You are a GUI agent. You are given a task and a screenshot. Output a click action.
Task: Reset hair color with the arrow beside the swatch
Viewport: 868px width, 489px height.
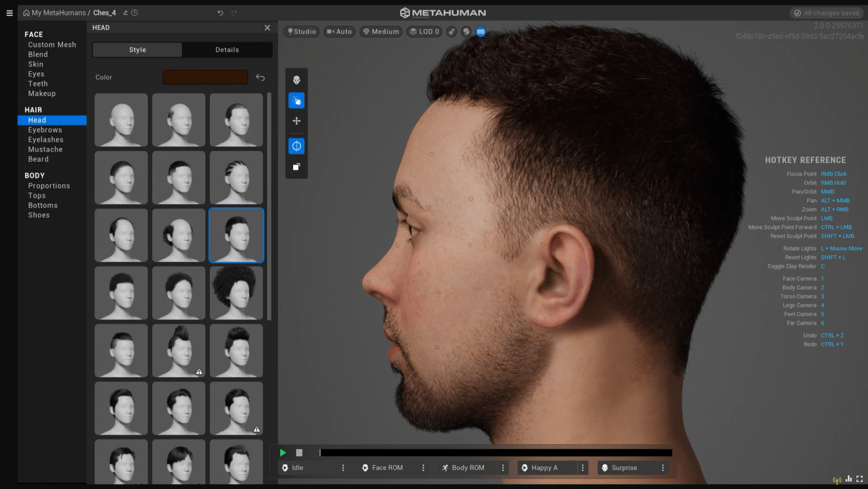260,78
